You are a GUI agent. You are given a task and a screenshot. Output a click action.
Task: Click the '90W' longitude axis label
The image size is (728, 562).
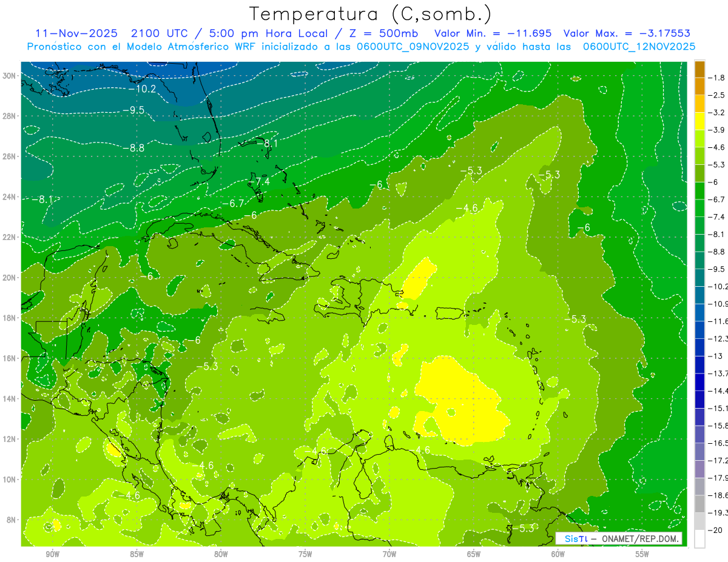[52, 554]
